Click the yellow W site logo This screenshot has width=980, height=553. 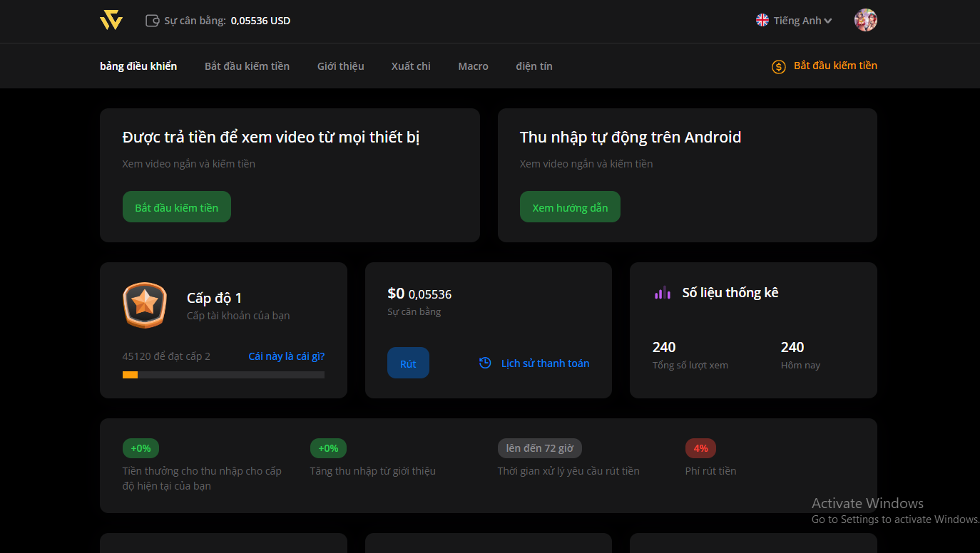(111, 20)
